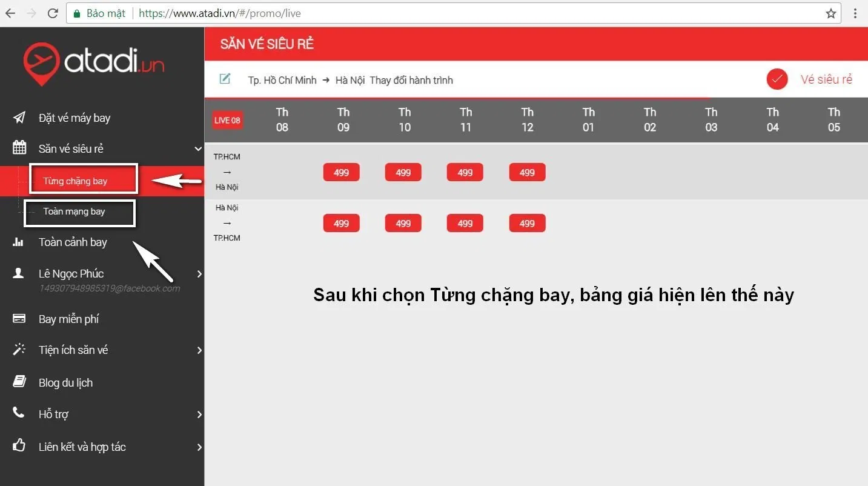Expand the Liên kết và hợp tác chevron
This screenshot has height=486, width=868.
[199, 447]
